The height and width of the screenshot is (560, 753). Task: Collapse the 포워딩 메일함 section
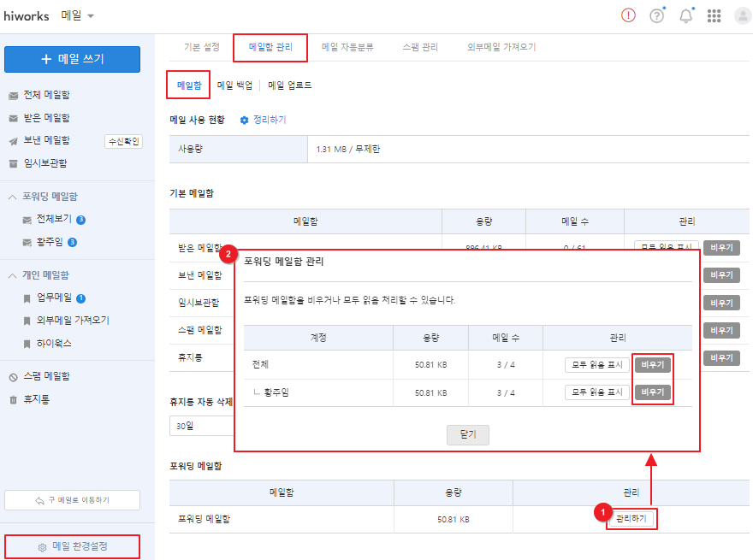pos(13,197)
